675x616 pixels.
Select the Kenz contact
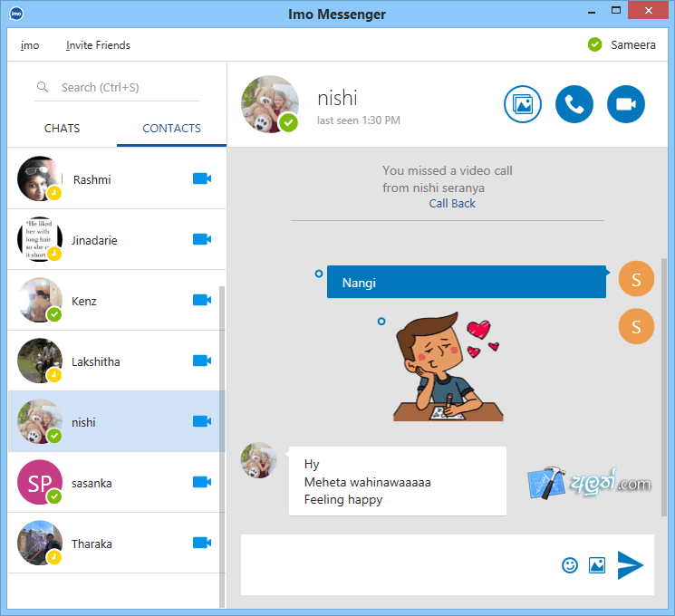[x=117, y=300]
